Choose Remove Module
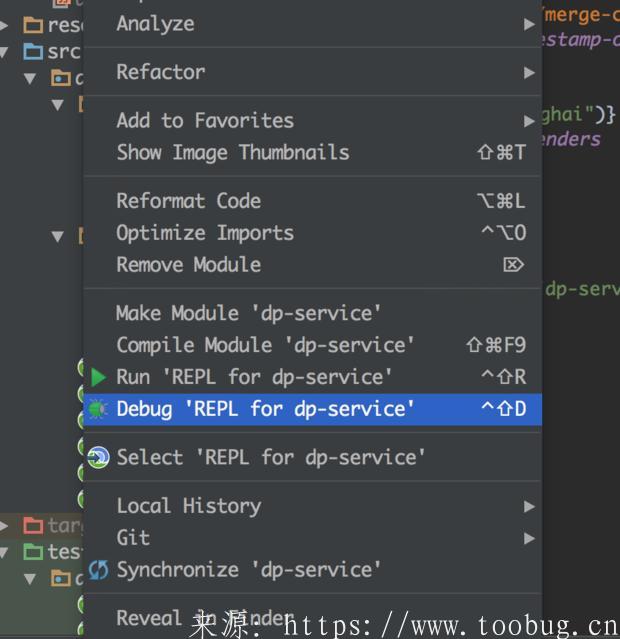This screenshot has width=620, height=639. click(x=313, y=265)
